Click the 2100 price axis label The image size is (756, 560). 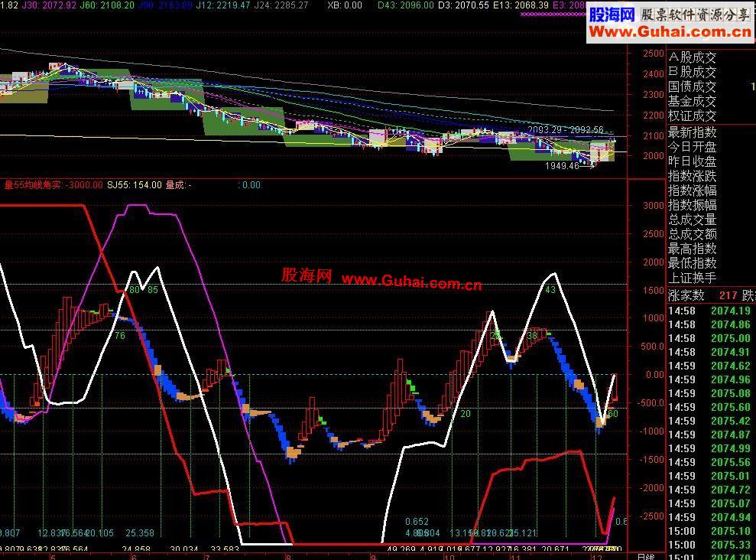click(654, 135)
